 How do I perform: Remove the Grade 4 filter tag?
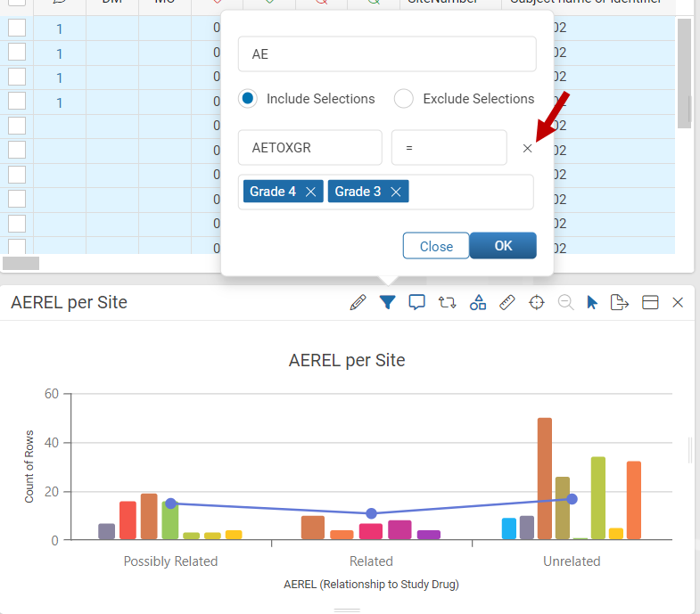(x=310, y=192)
